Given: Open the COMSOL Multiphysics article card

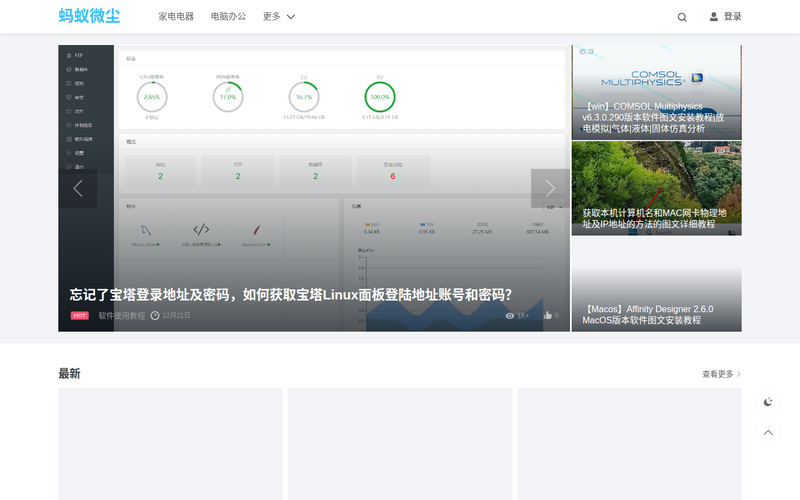Looking at the screenshot, I should pyautogui.click(x=656, y=92).
